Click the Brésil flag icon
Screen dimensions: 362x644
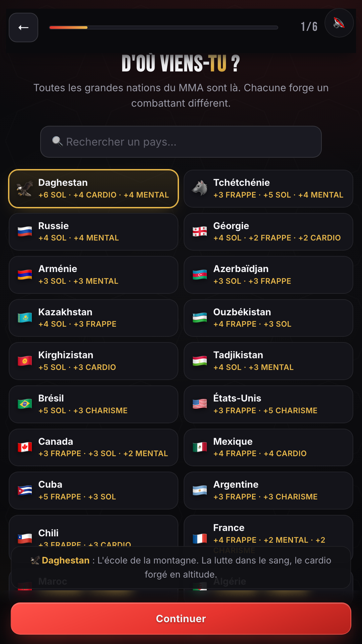(x=25, y=404)
